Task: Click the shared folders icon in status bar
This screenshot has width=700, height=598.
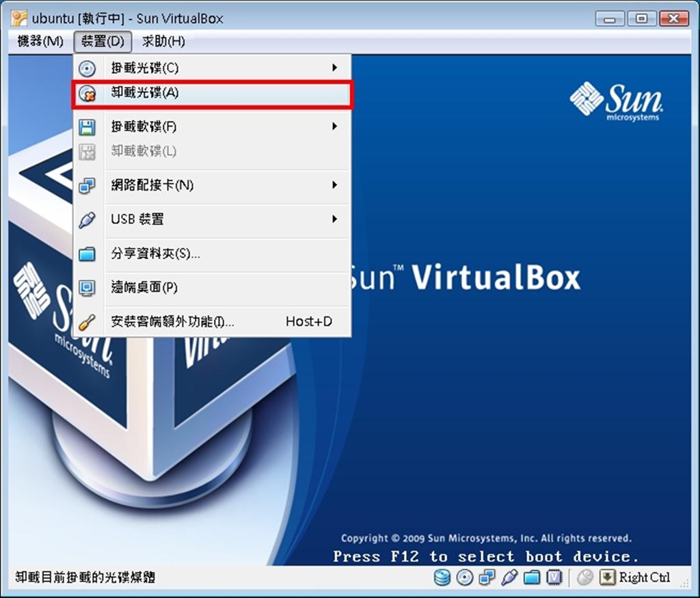Action: (x=532, y=577)
